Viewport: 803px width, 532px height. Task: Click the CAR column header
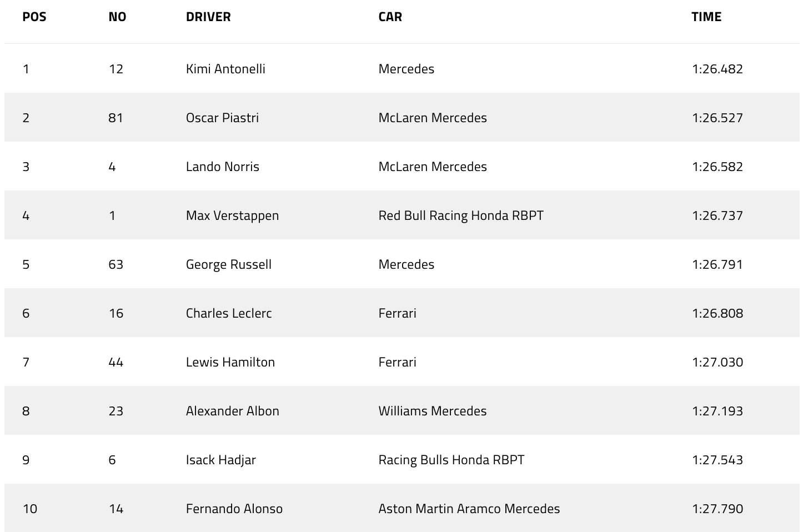(390, 17)
